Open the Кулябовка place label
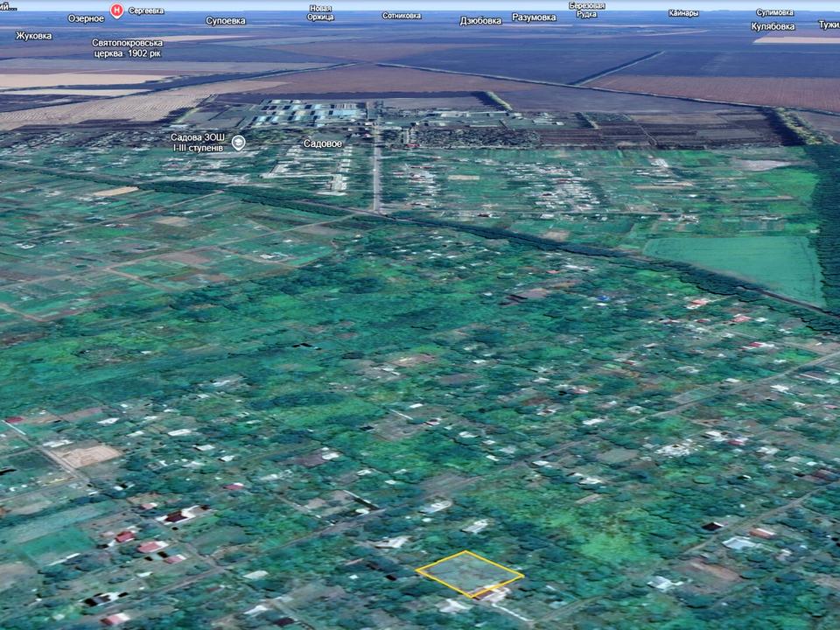Screen dimensions: 840x630 pyautogui.click(x=773, y=26)
